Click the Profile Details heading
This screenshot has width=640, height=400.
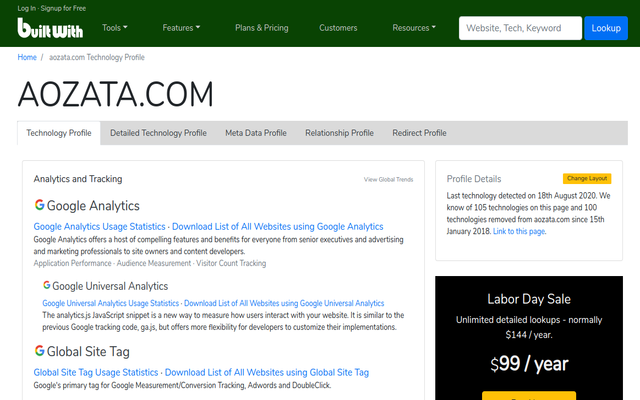pos(474,179)
